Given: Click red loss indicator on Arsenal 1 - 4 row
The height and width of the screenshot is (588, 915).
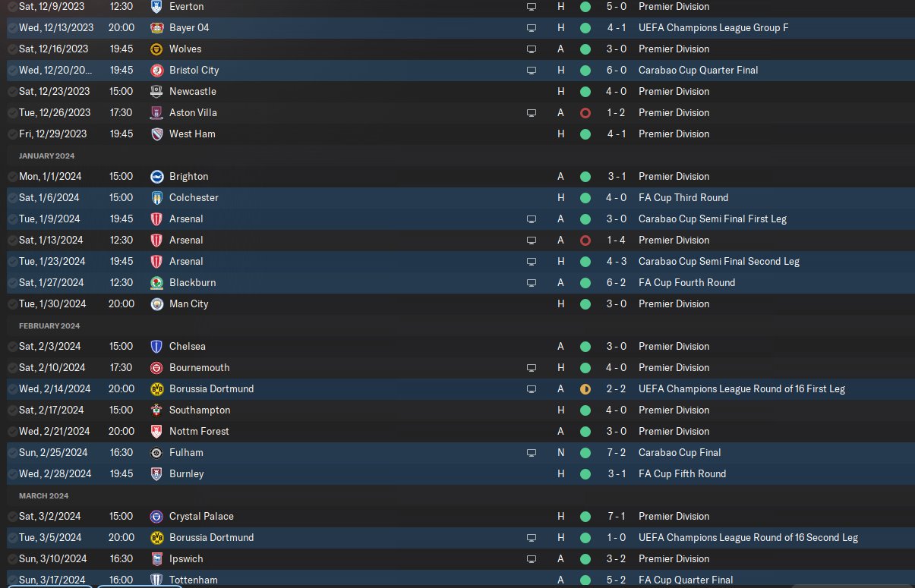Looking at the screenshot, I should pyautogui.click(x=585, y=240).
